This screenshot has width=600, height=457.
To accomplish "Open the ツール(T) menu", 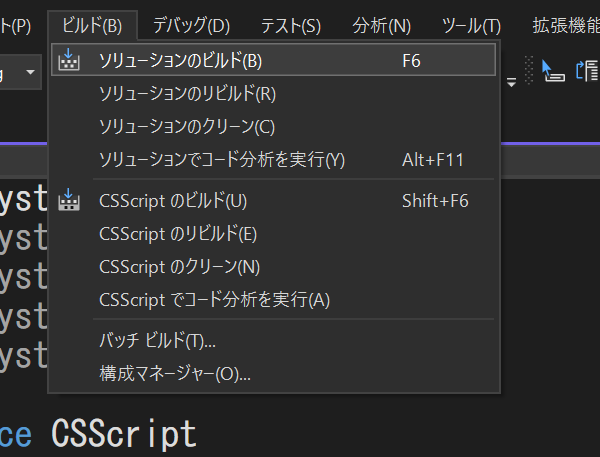I will 471,26.
